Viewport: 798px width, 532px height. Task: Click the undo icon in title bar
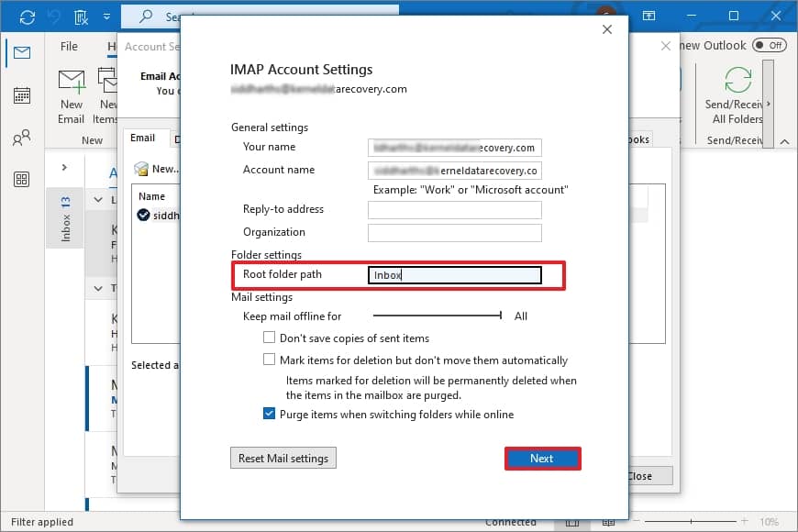click(x=54, y=17)
